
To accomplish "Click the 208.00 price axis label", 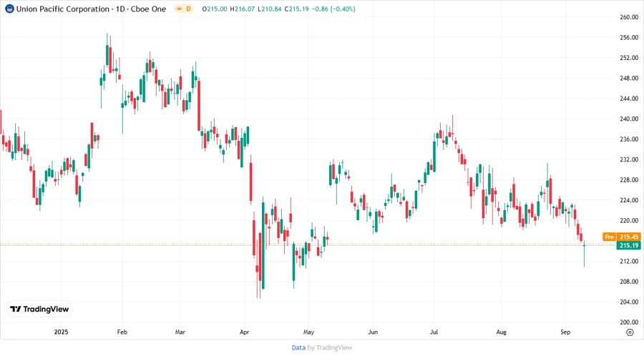I will pos(629,282).
